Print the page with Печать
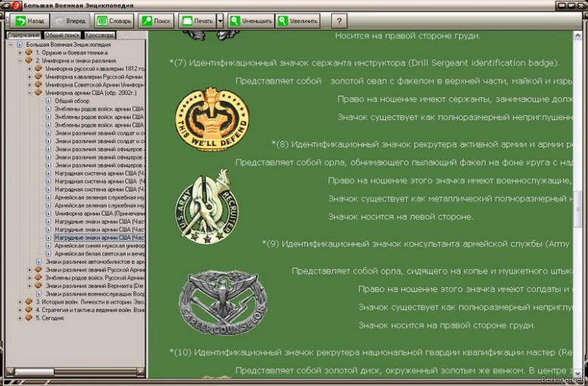This screenshot has width=588, height=386. coord(198,21)
